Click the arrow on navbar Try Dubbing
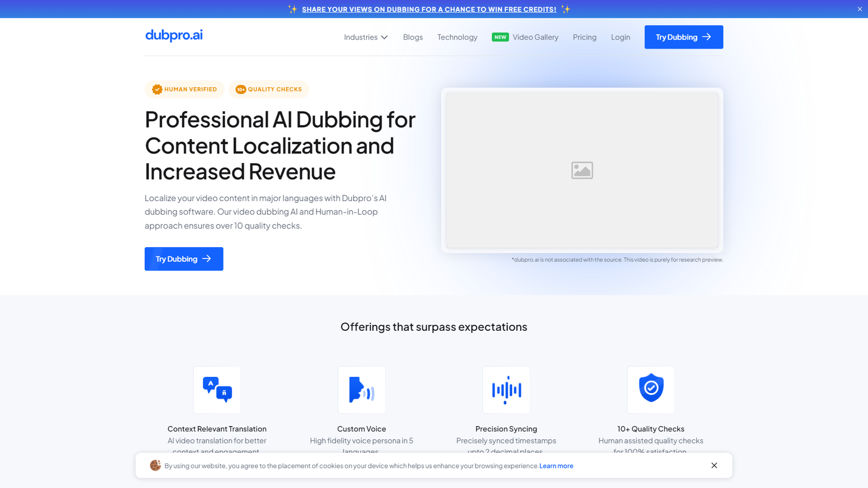The image size is (868, 488). [x=706, y=37]
